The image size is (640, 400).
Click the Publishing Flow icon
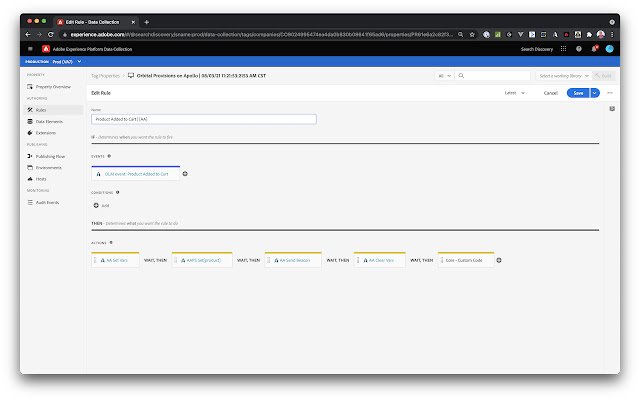pos(30,156)
